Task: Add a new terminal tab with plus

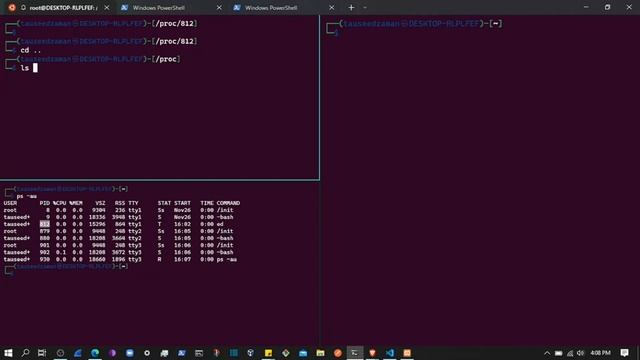Action: click(351, 7)
